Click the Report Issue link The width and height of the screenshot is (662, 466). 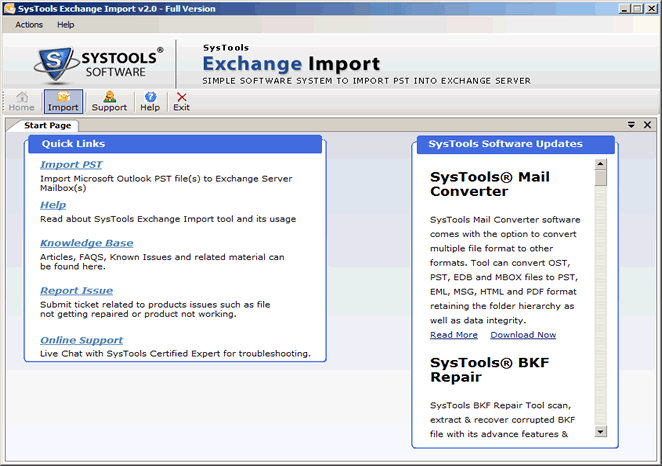[x=76, y=290]
